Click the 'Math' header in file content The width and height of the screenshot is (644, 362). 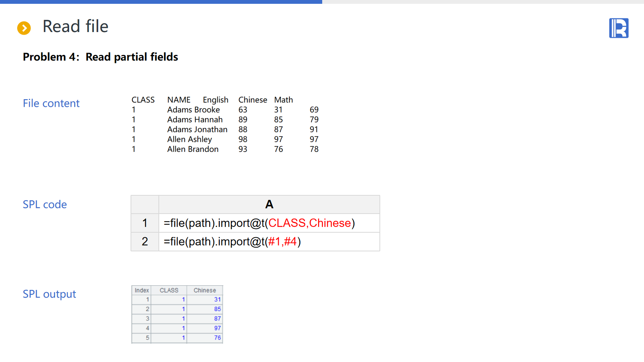(283, 100)
